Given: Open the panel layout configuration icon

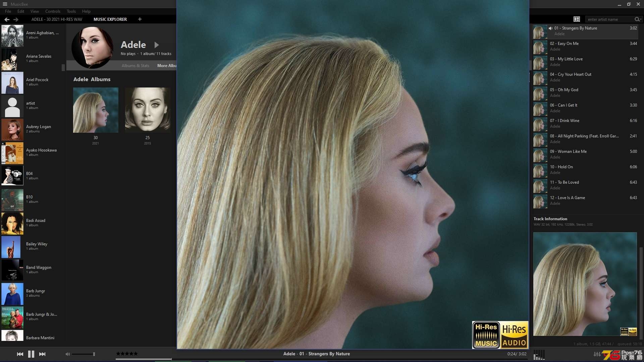Looking at the screenshot, I should [x=577, y=19].
